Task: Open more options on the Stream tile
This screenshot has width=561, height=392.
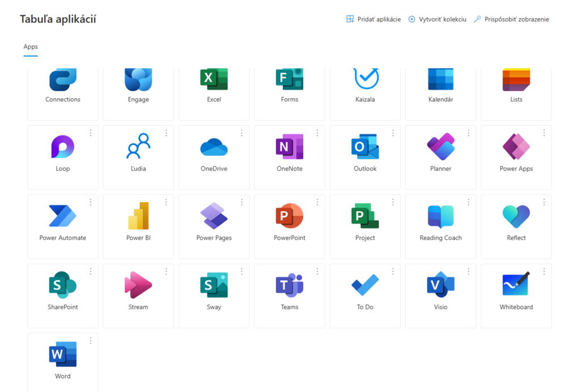Action: (x=166, y=271)
